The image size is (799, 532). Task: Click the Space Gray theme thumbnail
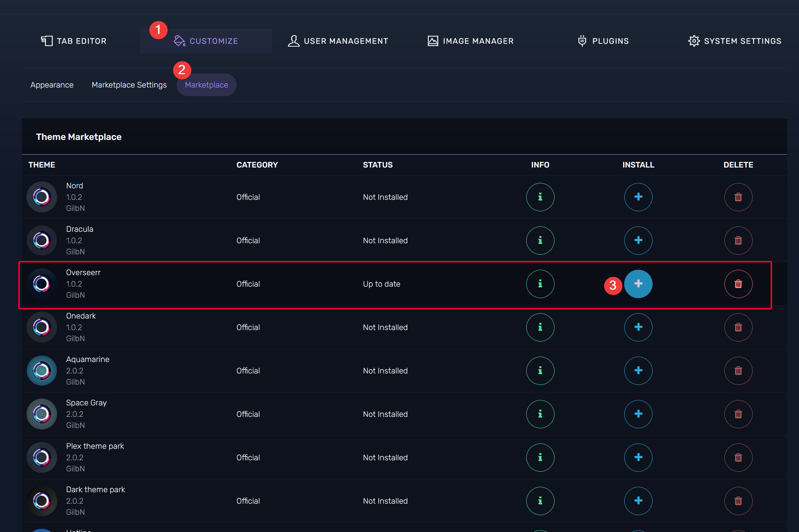coord(42,414)
